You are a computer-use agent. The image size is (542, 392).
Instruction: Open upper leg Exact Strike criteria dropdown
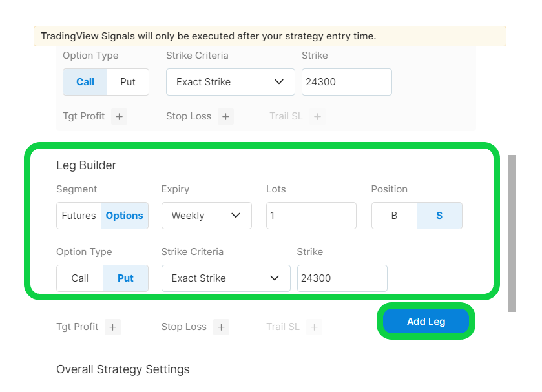click(231, 82)
